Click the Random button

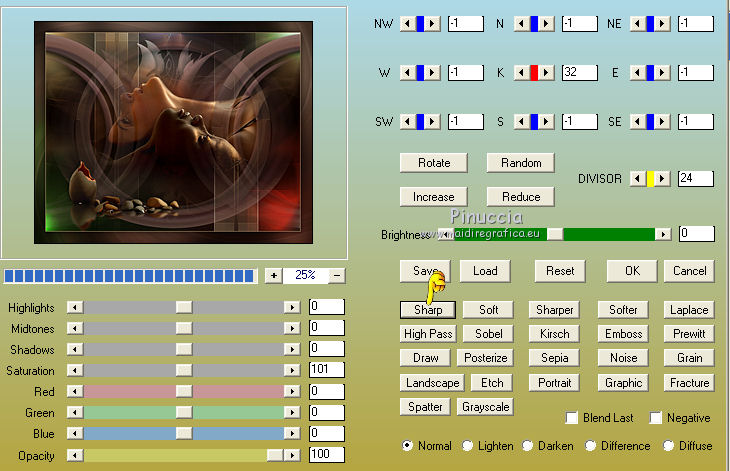tap(521, 163)
